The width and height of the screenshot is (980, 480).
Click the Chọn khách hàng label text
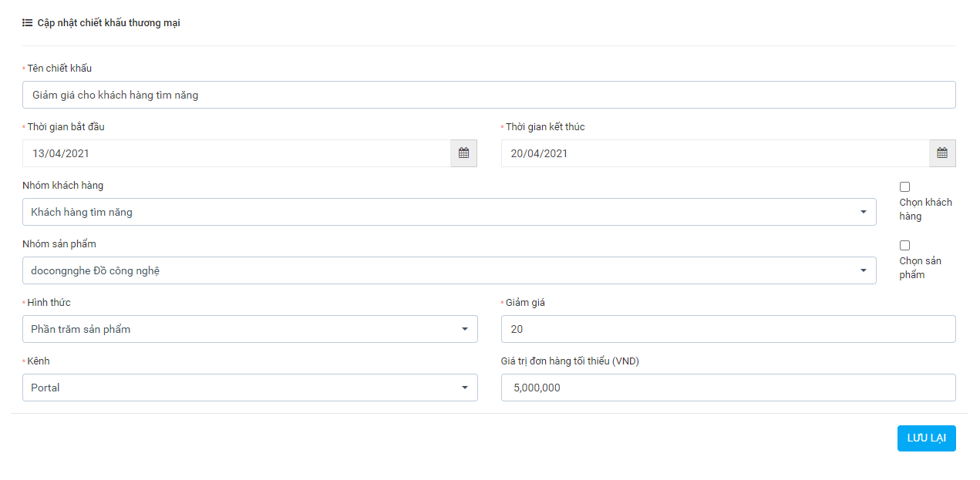(x=925, y=209)
